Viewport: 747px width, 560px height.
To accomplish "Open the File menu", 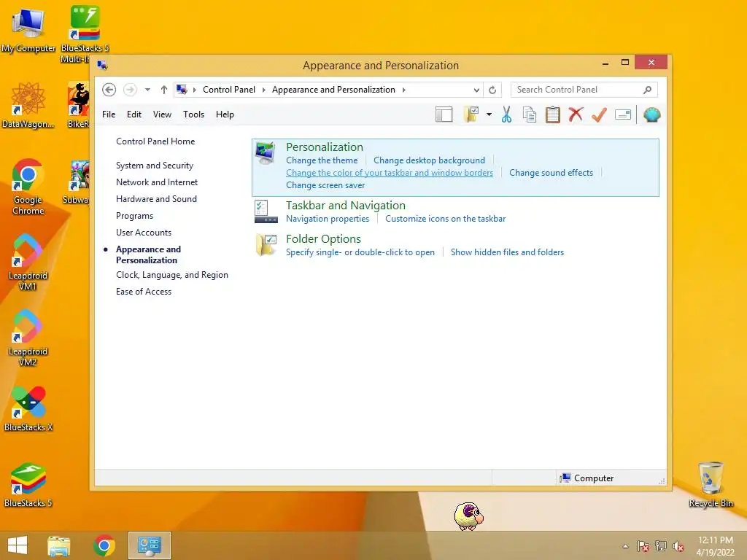I will tap(109, 114).
